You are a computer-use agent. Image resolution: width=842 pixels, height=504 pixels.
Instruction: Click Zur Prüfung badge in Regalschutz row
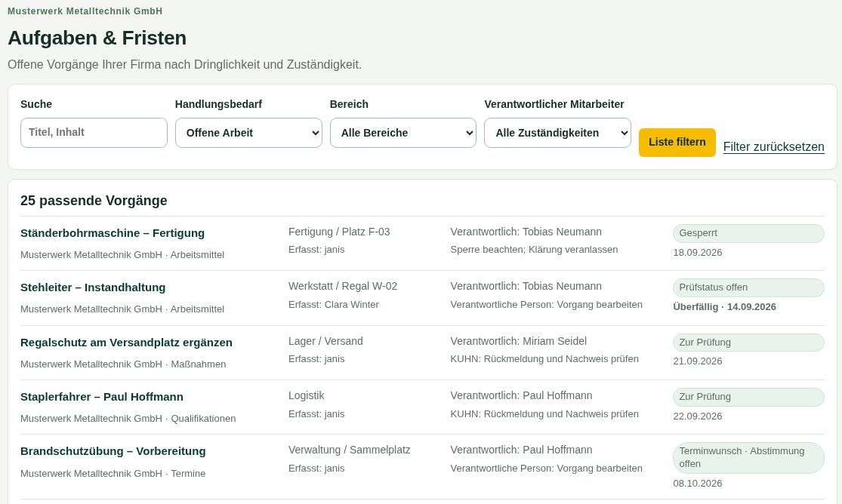click(x=748, y=343)
